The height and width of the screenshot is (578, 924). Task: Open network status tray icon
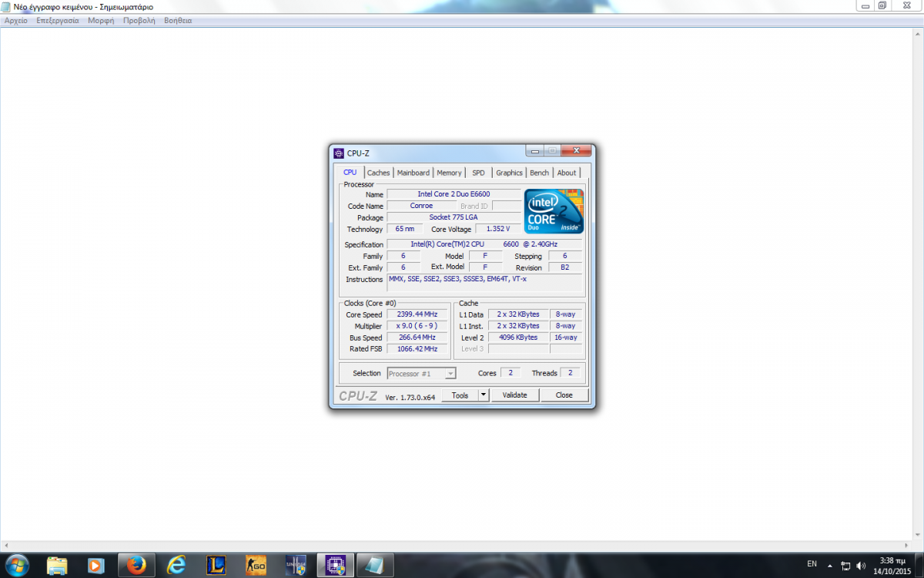coord(845,565)
